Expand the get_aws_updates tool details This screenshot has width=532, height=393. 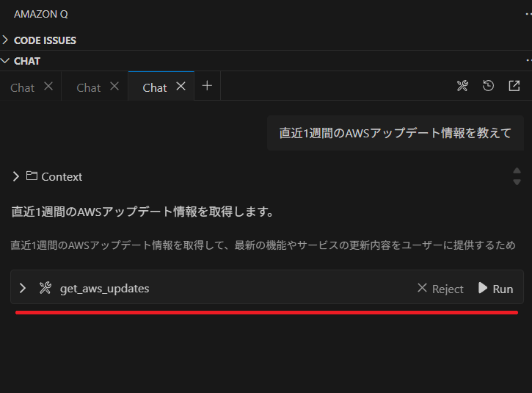coord(23,288)
